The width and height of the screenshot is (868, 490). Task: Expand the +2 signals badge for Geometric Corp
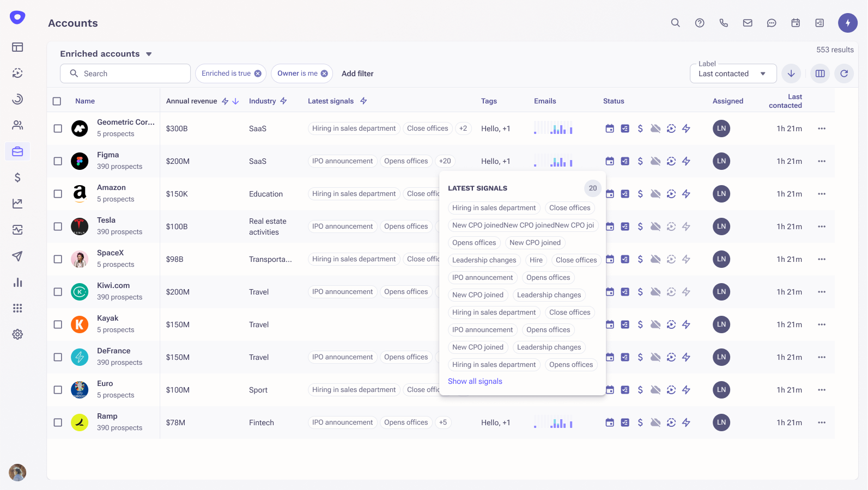pyautogui.click(x=463, y=128)
